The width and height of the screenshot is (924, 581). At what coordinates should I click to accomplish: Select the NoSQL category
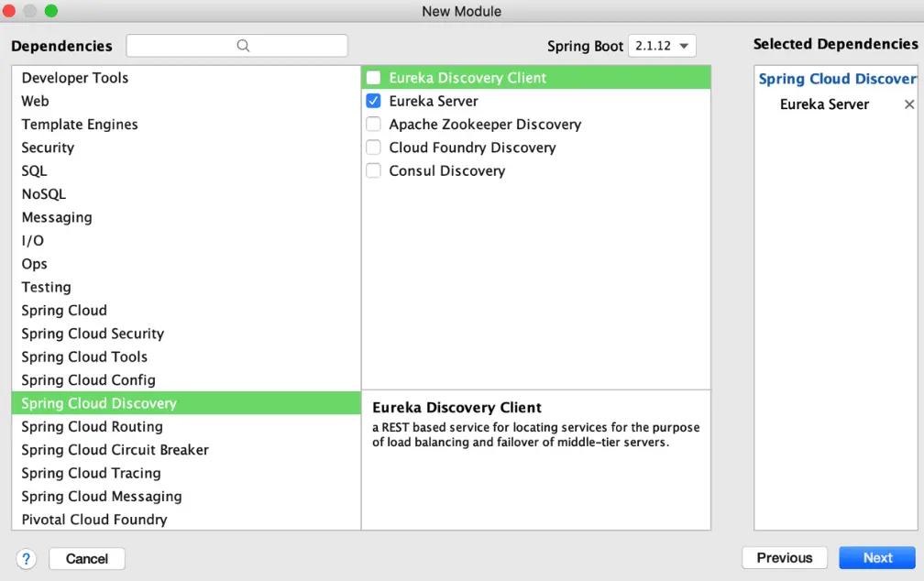click(x=186, y=194)
